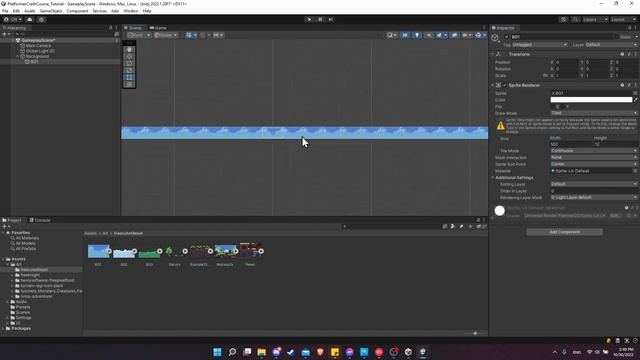Toggle Sprite Renderer enabled checkbox
Viewport: 640px width, 360px height.
point(505,85)
